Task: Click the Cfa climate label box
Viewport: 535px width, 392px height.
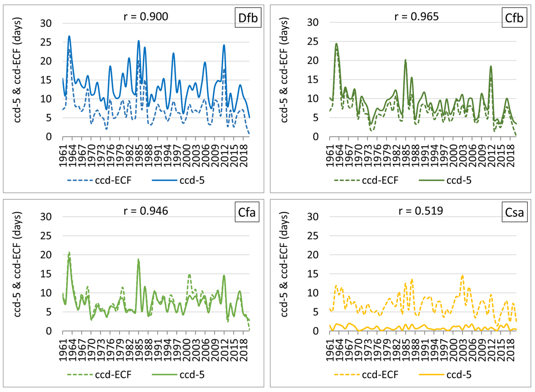Action: [247, 212]
